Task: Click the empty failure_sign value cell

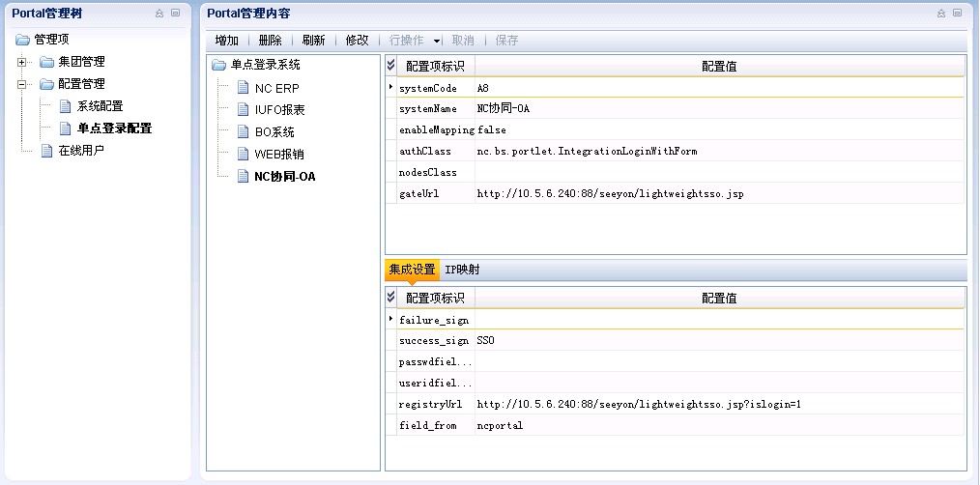Action: tap(719, 320)
